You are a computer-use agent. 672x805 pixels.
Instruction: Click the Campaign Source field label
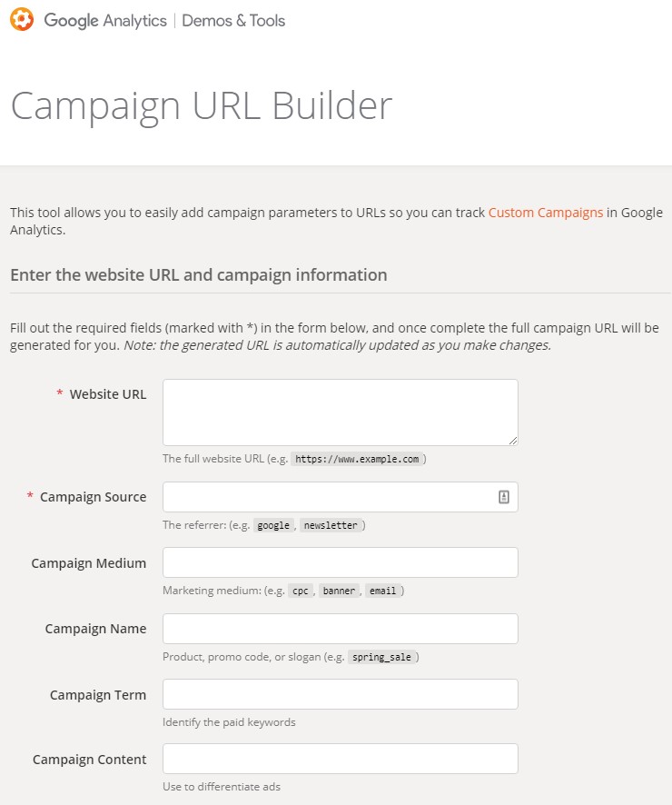tap(93, 497)
